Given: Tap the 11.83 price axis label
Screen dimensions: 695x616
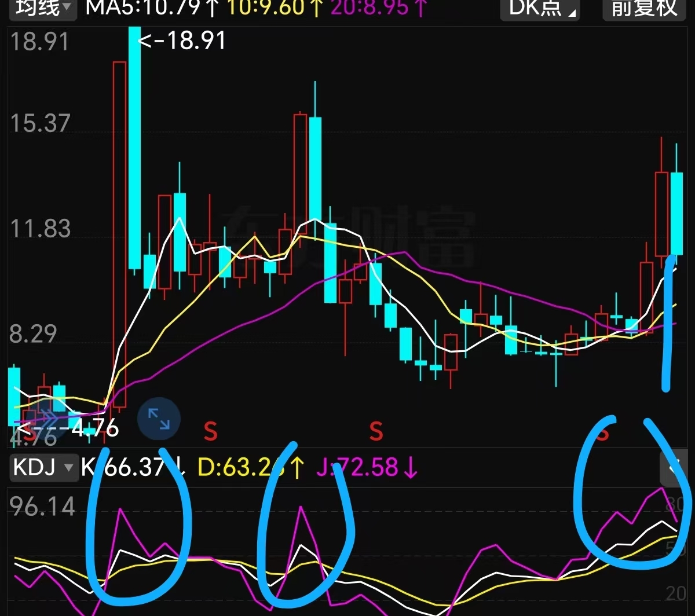Looking at the screenshot, I should tap(40, 228).
